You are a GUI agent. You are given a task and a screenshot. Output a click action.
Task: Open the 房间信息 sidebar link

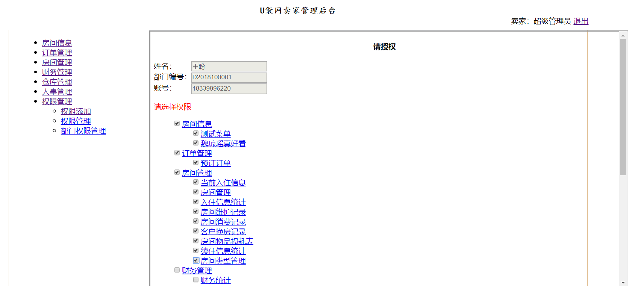point(57,43)
